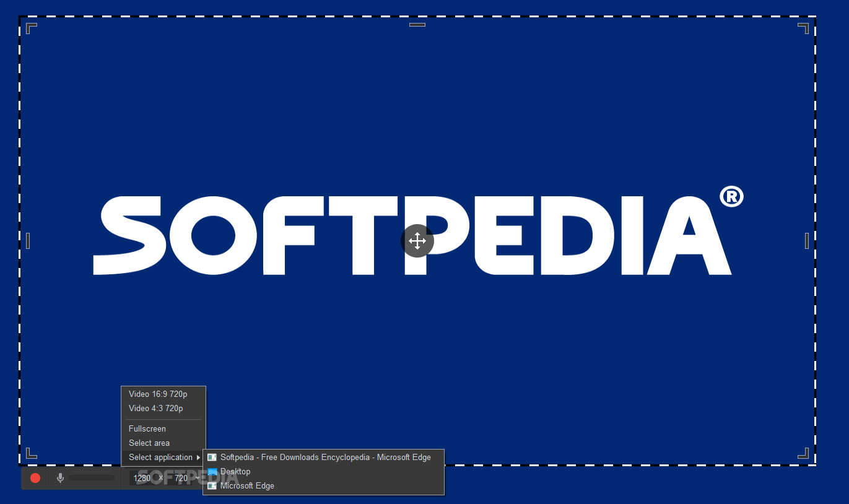849x504 pixels.
Task: Choose Video 16:9 720p preset
Action: coord(163,394)
